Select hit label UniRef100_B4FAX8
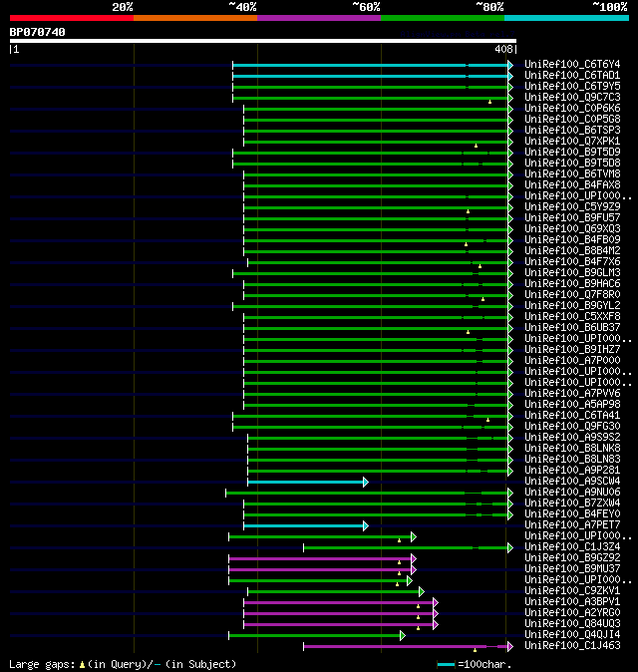 pos(572,184)
